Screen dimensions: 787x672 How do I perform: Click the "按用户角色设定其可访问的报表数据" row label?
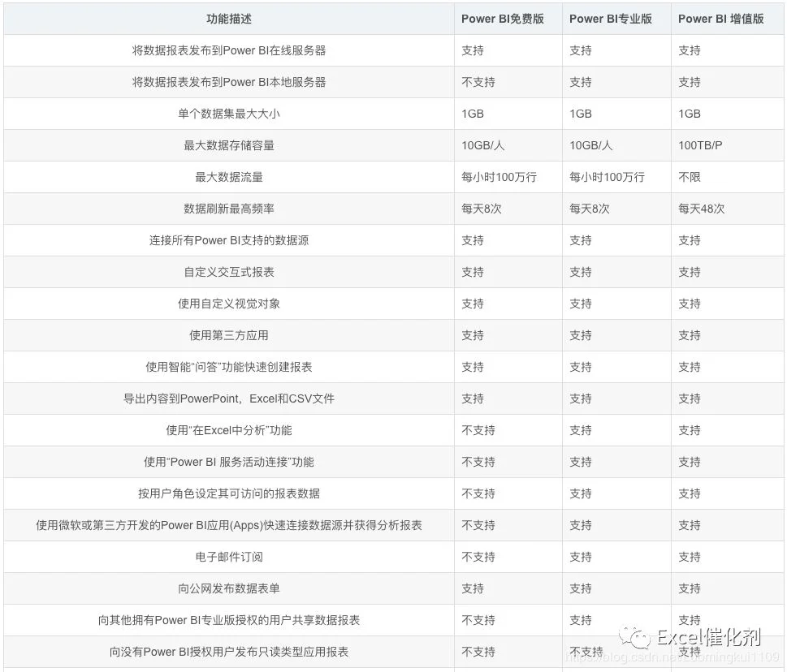point(229,493)
